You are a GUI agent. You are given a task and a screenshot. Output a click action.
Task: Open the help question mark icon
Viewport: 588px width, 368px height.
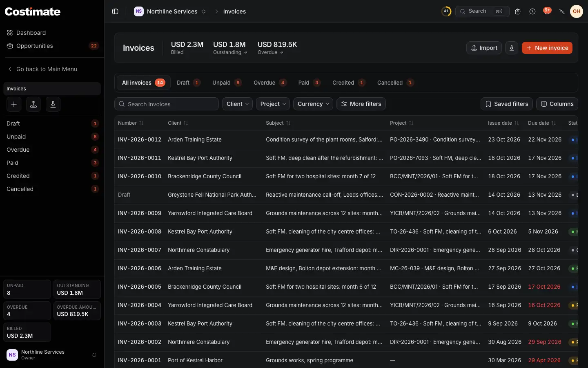pyautogui.click(x=532, y=11)
